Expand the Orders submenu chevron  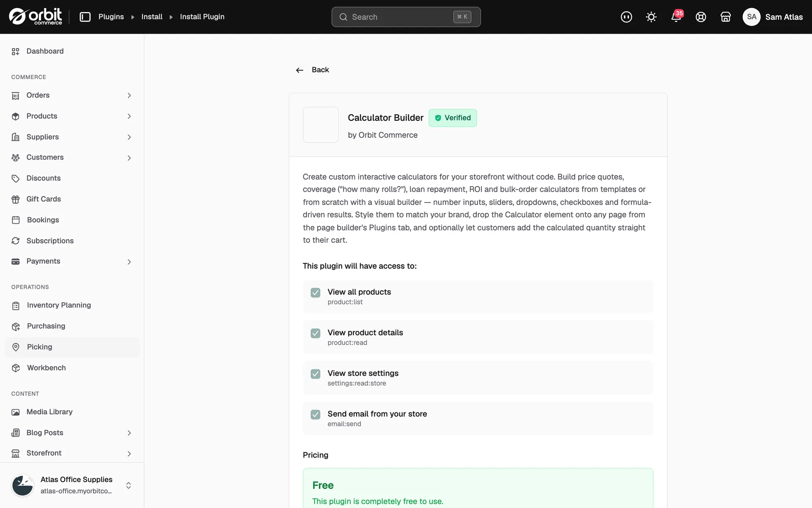tap(129, 96)
